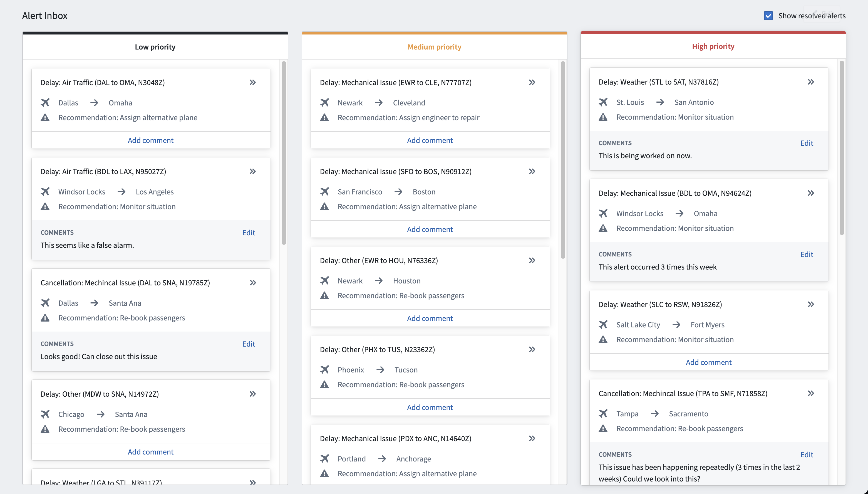Select the Medium priority column header
The width and height of the screenshot is (868, 494).
(x=434, y=47)
